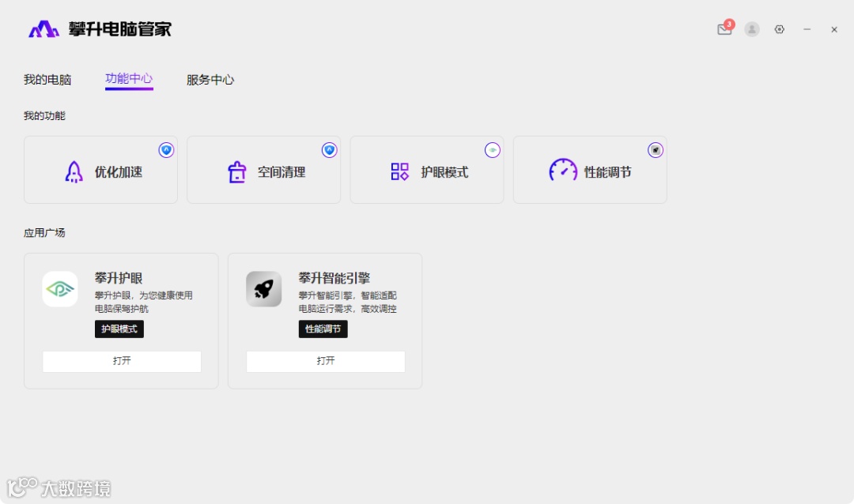Viewport: 854px width, 504px height.
Task: Switch to 我的电脑 tab
Action: point(47,80)
